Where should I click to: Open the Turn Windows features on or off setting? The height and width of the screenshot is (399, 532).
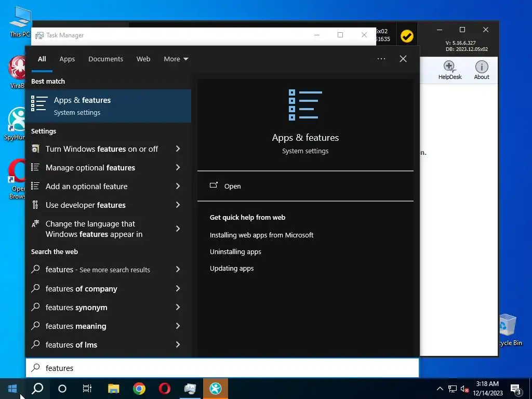[101, 149]
